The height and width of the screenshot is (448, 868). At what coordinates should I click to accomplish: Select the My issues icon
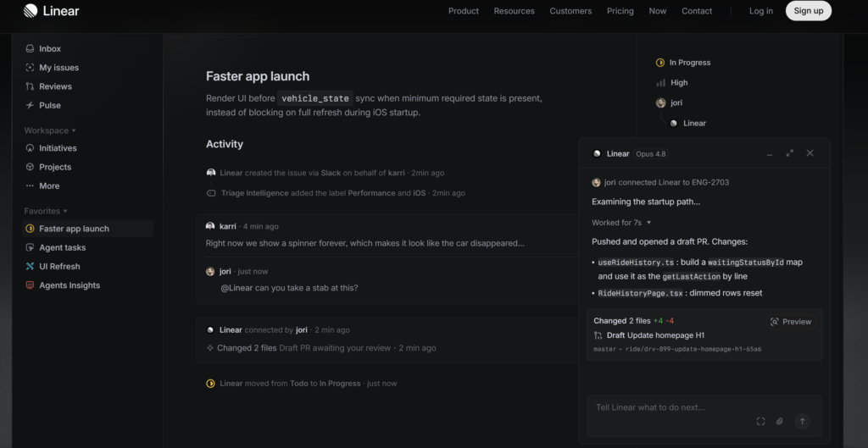(30, 68)
